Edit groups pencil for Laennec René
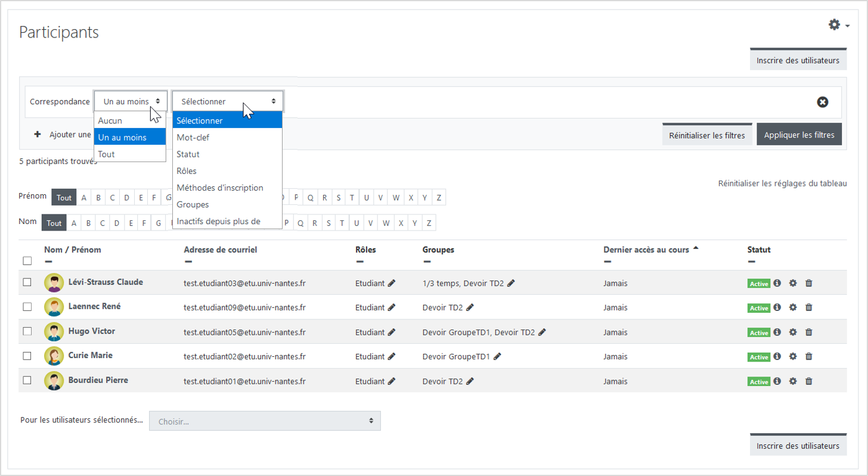The image size is (868, 476). [470, 308]
